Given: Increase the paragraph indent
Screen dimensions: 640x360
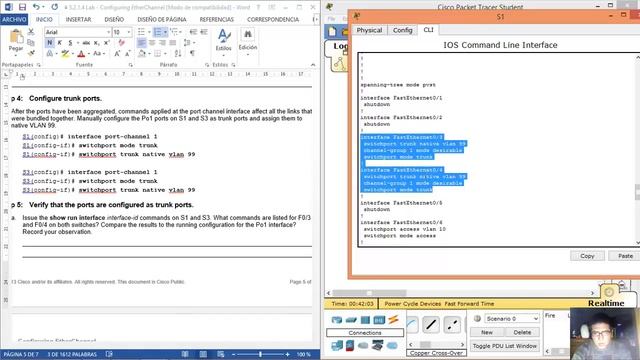Looking at the screenshot, I should pos(204,32).
